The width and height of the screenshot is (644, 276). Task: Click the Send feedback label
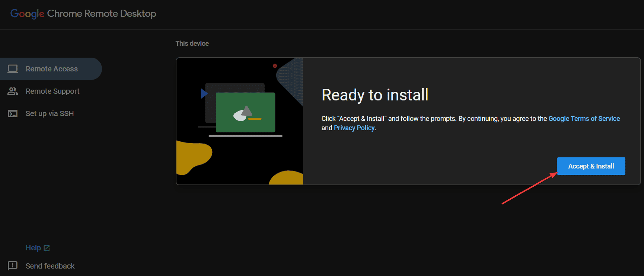point(50,266)
